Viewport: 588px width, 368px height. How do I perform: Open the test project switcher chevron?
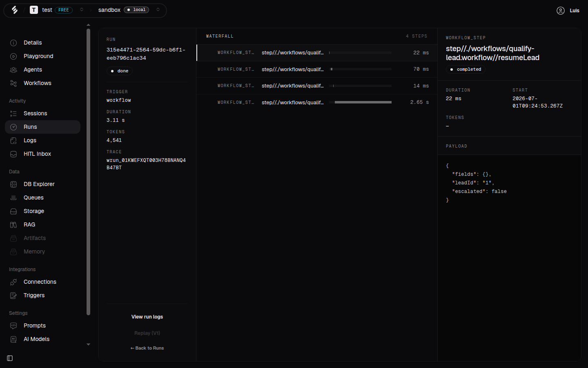(x=82, y=10)
